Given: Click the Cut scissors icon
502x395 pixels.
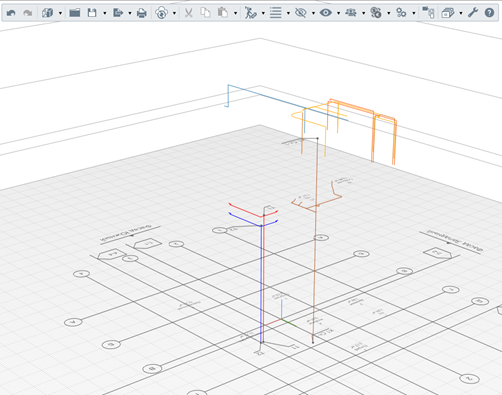Looking at the screenshot, I should coord(189,13).
